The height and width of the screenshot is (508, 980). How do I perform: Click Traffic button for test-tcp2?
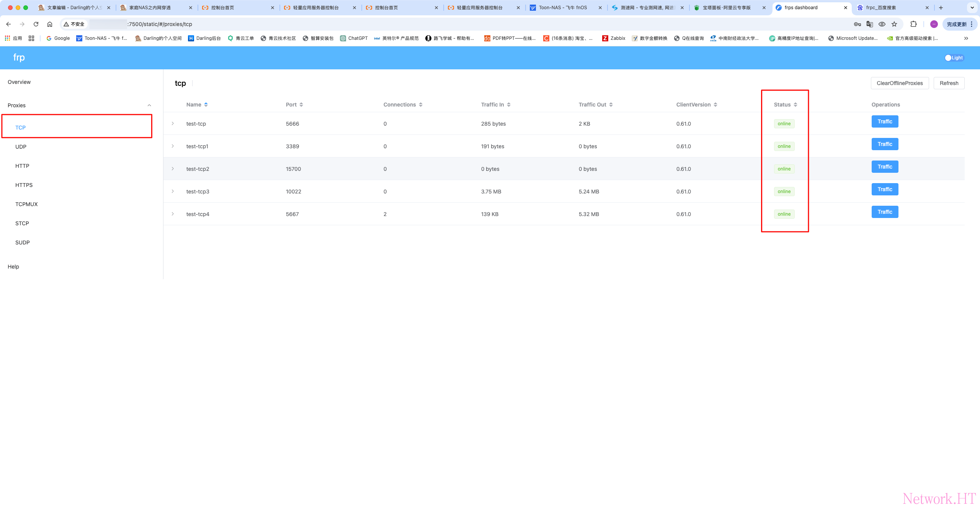pos(885,167)
